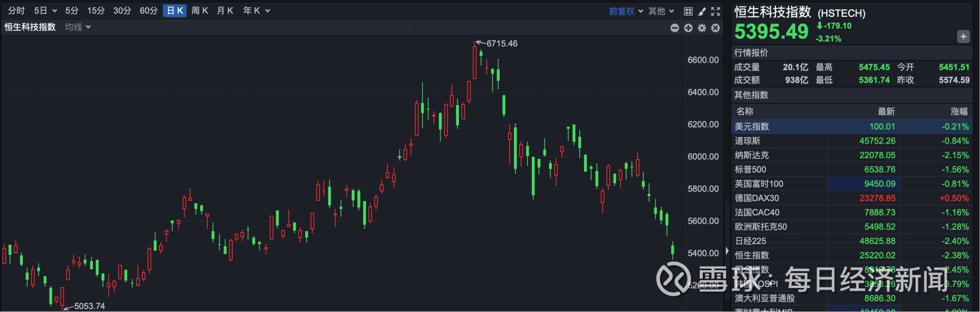Select the brush drawing tool icon
Screen dimensions: 980x312
point(702,11)
